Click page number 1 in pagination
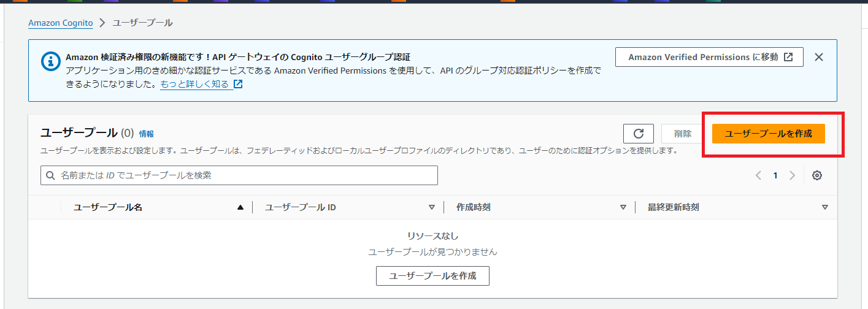Viewport: 868px width, 309px height. pos(775,175)
